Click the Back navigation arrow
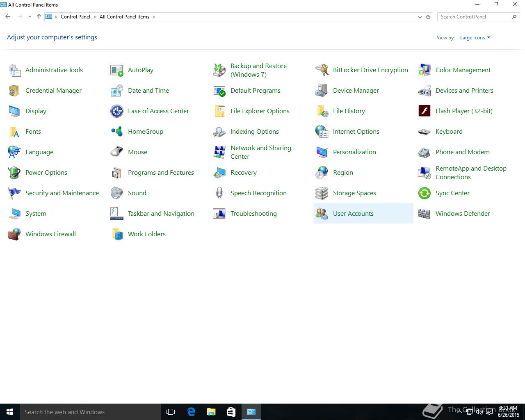The width and height of the screenshot is (525, 420). pos(8,17)
